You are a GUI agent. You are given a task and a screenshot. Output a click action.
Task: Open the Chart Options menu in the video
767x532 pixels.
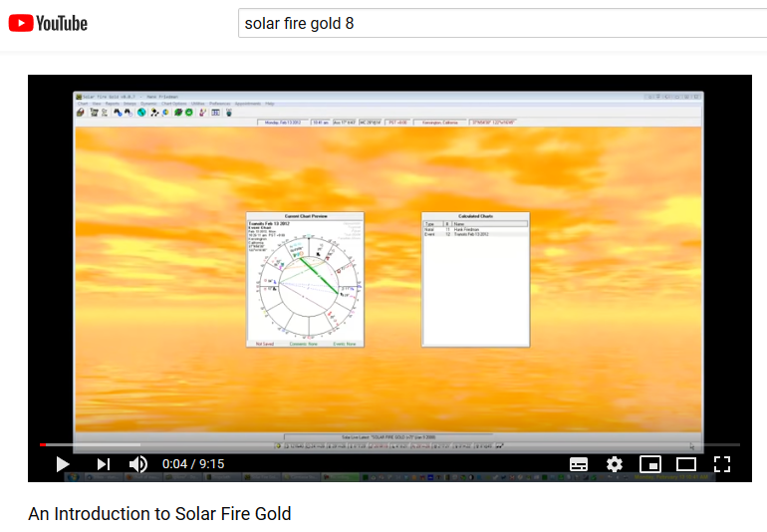(x=173, y=104)
